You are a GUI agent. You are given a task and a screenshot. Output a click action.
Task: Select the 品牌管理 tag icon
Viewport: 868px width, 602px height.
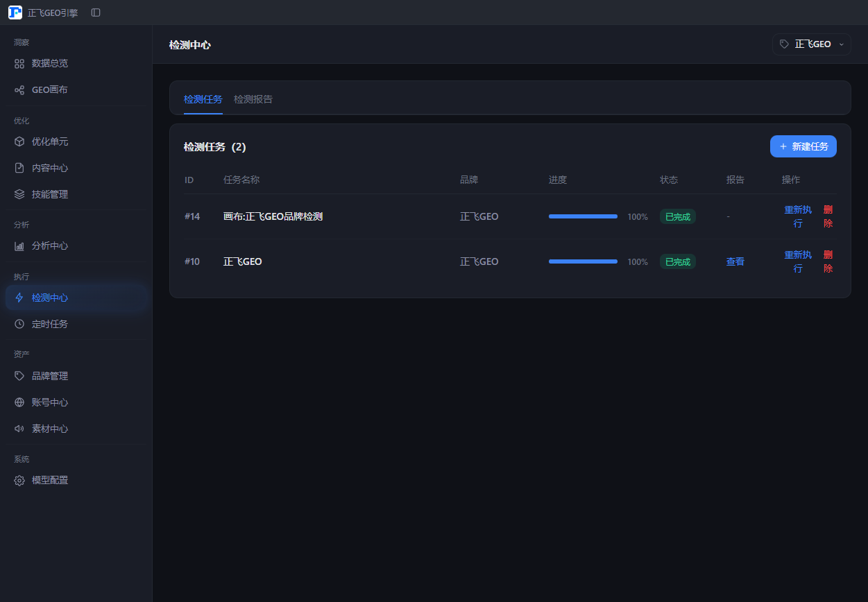19,376
